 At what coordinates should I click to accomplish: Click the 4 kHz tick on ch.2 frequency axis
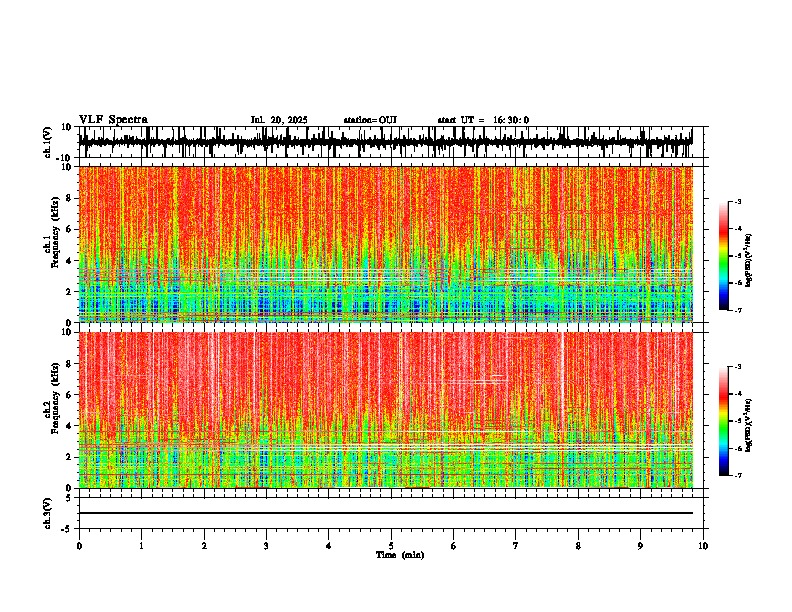tap(69, 426)
